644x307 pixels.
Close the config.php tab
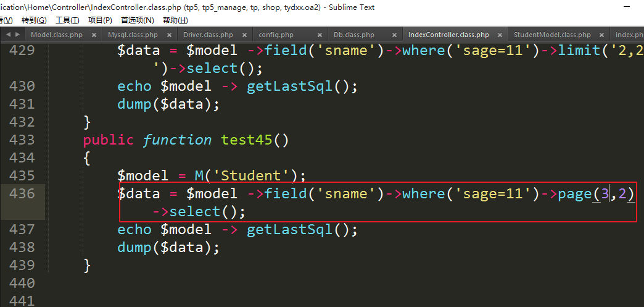coord(319,35)
